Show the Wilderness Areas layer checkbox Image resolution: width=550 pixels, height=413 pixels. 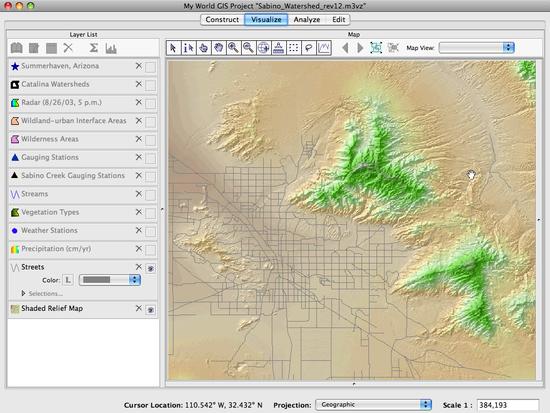tap(150, 140)
